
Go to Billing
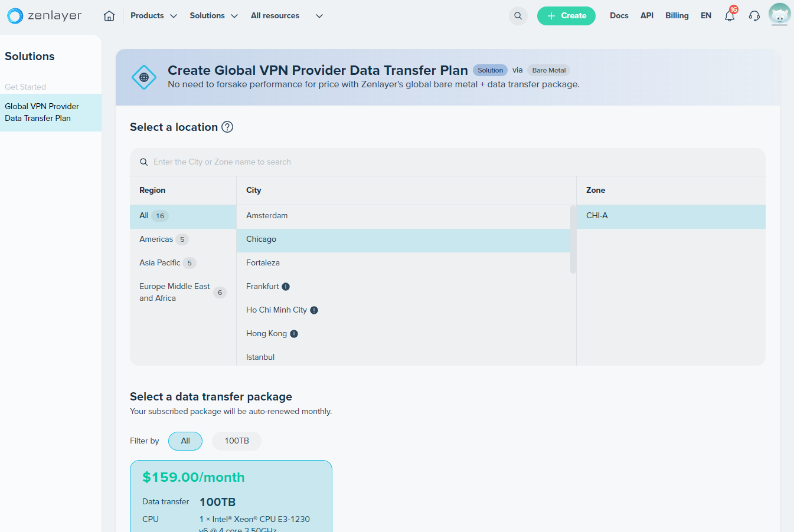pos(677,16)
